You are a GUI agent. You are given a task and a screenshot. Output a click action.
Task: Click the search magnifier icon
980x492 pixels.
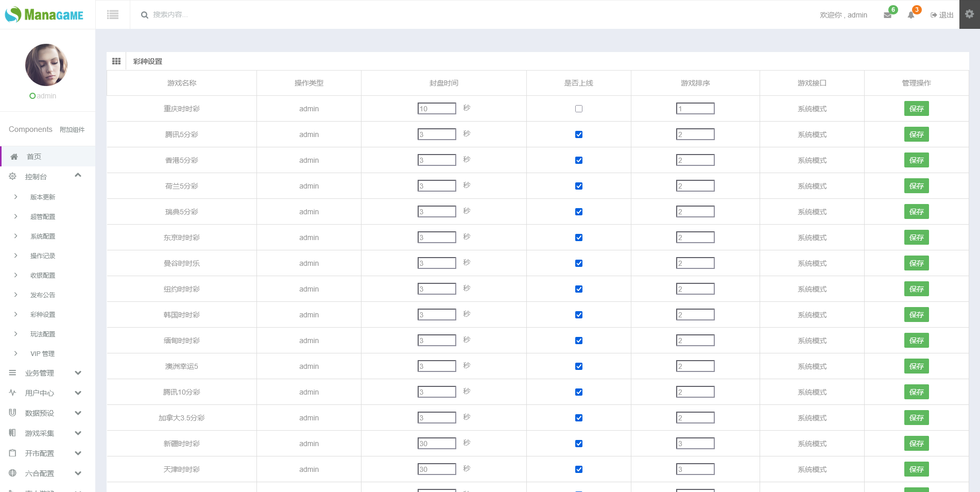145,15
